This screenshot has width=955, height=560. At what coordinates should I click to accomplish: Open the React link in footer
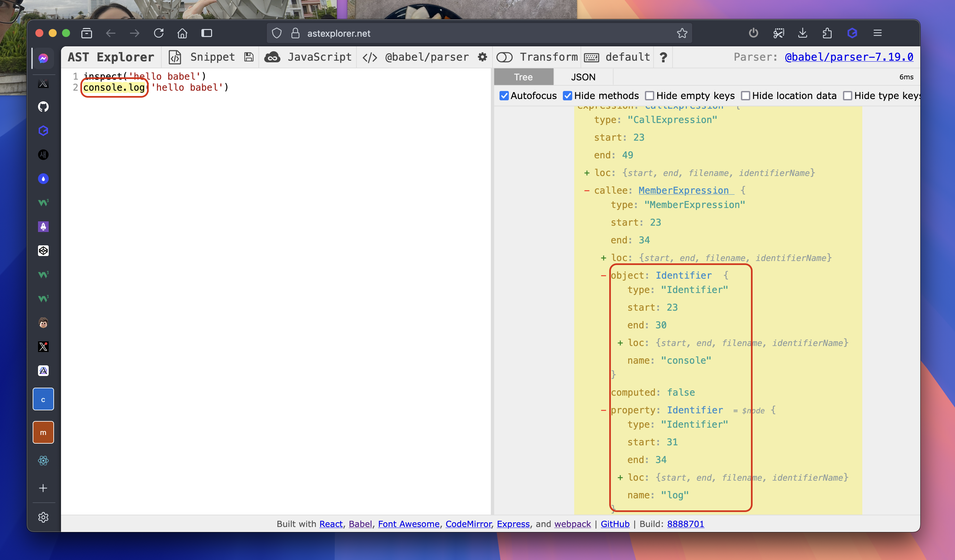[x=331, y=524]
